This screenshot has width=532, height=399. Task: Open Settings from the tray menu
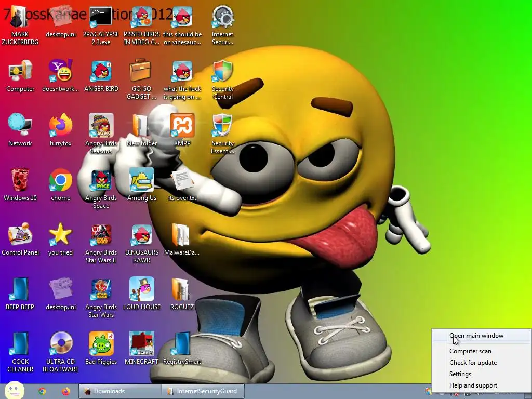click(481, 374)
